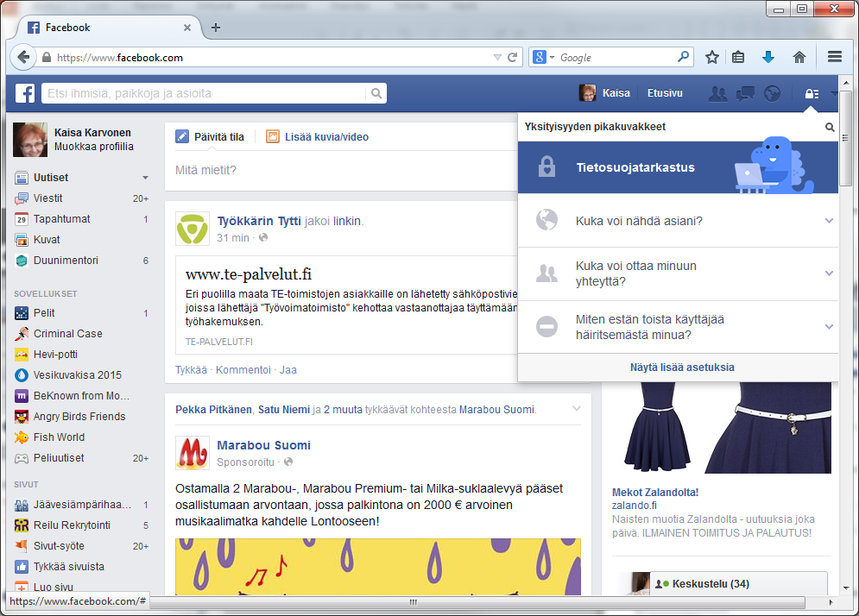Image resolution: width=859 pixels, height=616 pixels.
Task: Click the Angry Birds Friends icon
Action: (22, 417)
